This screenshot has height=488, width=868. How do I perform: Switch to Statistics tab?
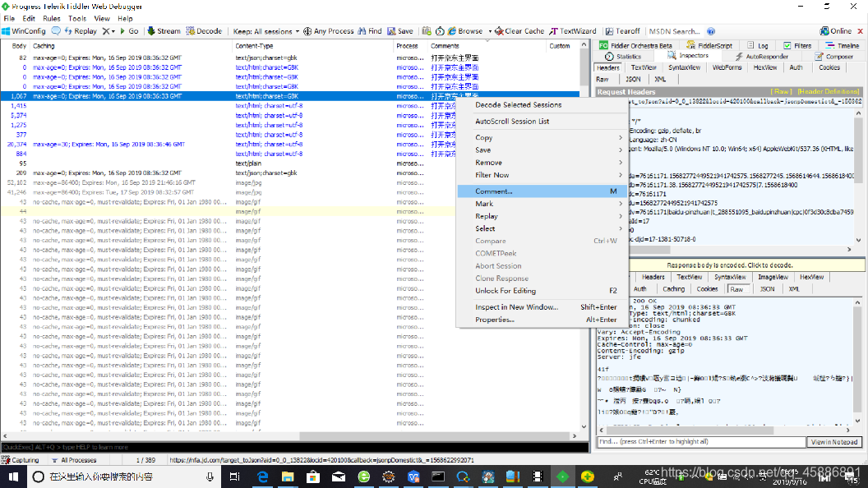click(x=623, y=57)
